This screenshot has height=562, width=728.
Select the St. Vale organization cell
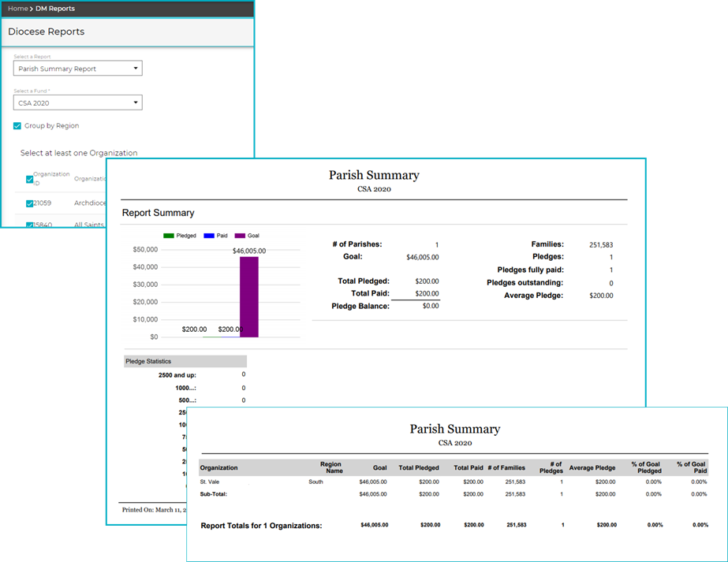(x=209, y=482)
